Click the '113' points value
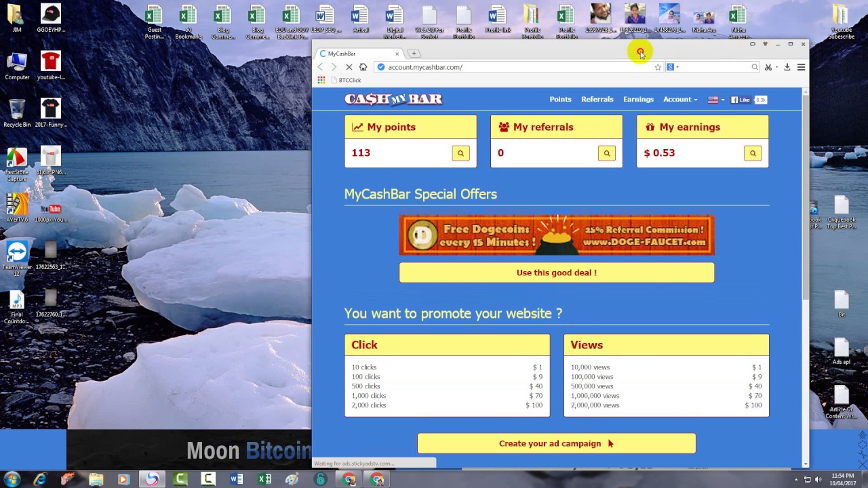Screen dimensions: 868x488 (361, 153)
